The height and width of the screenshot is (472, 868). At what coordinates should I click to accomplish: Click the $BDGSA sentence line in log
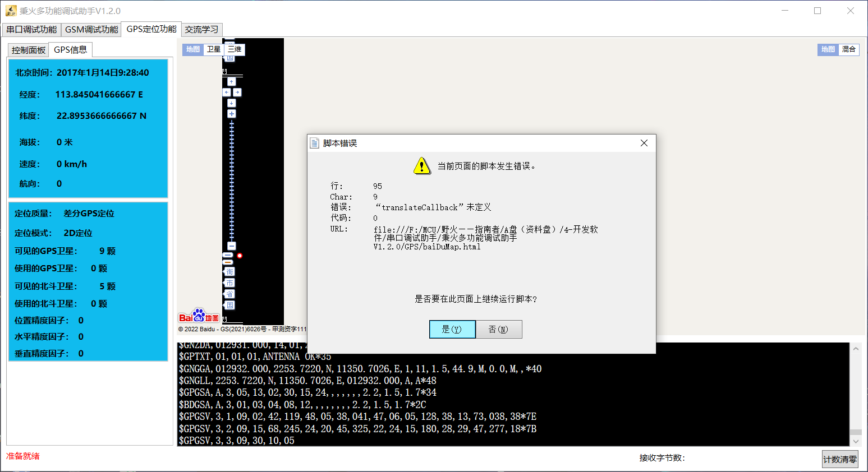coord(302,405)
